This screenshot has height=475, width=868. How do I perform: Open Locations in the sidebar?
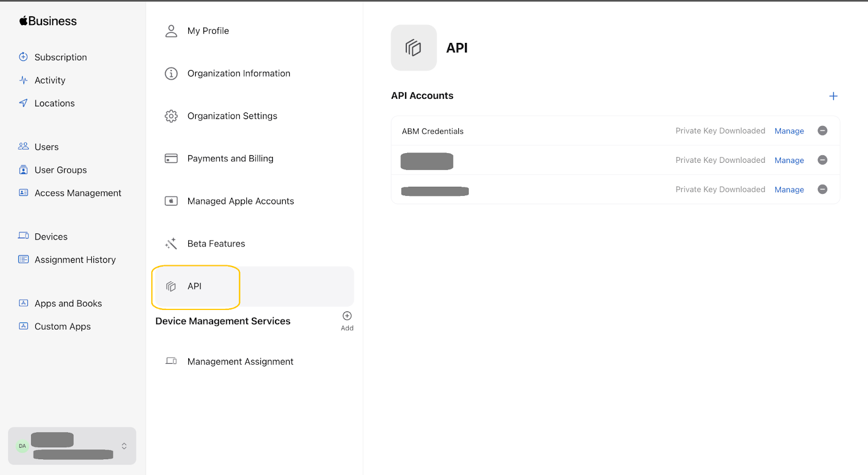(55, 103)
